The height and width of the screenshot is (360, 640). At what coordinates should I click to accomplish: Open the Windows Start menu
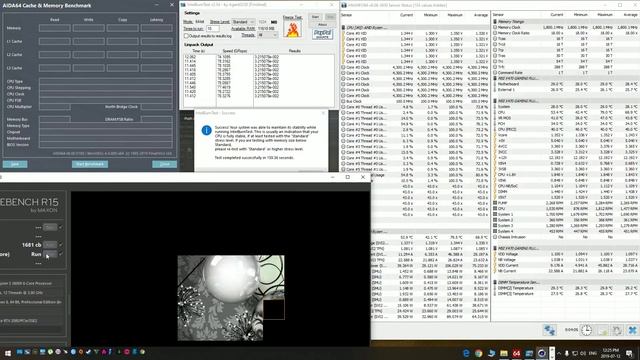pos(7,352)
